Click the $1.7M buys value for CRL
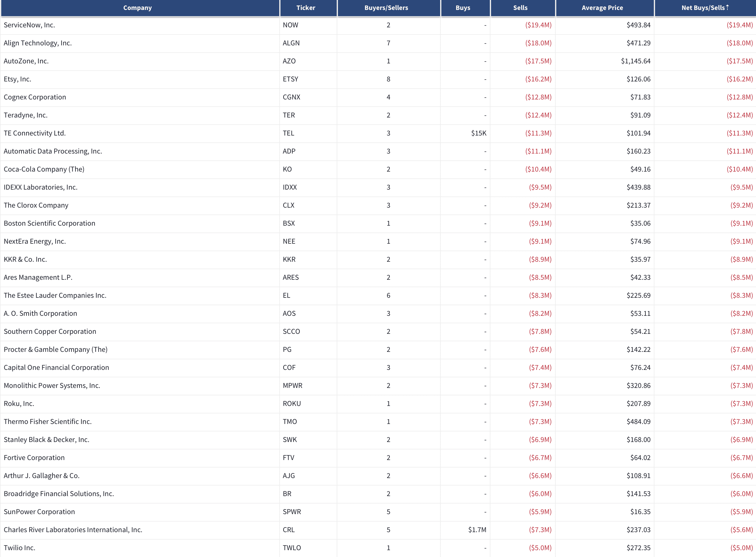This screenshot has width=756, height=557. click(477, 530)
